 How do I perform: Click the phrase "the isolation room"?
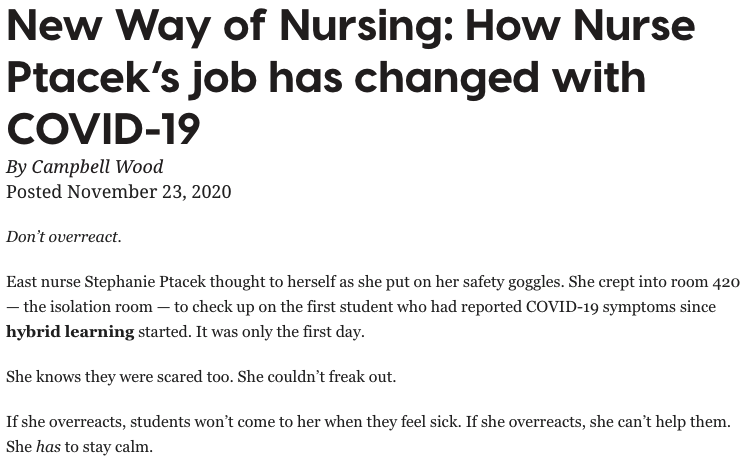coord(88,307)
